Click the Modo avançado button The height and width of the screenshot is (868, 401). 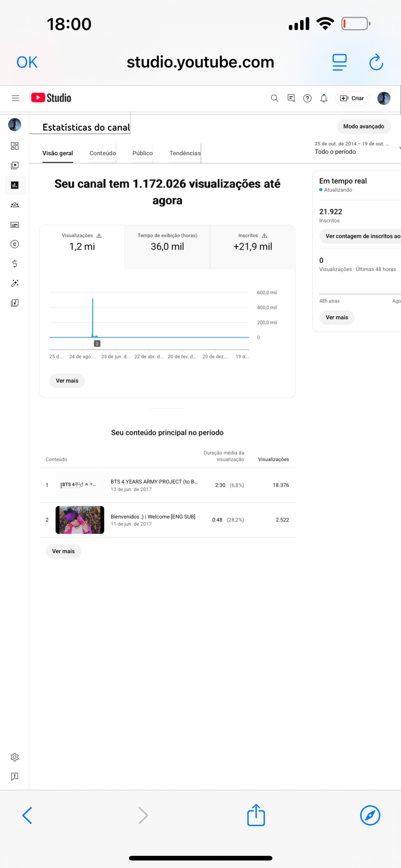[363, 126]
